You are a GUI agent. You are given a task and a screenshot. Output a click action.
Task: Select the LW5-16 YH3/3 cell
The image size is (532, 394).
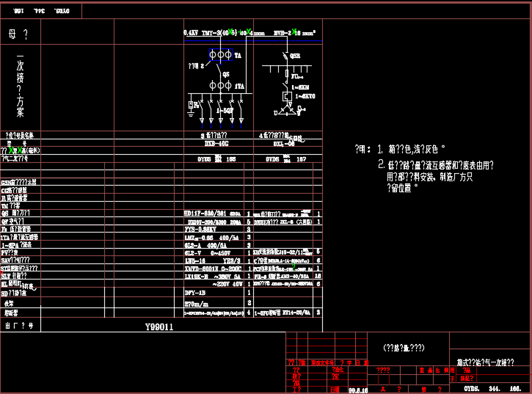[x=213, y=261]
